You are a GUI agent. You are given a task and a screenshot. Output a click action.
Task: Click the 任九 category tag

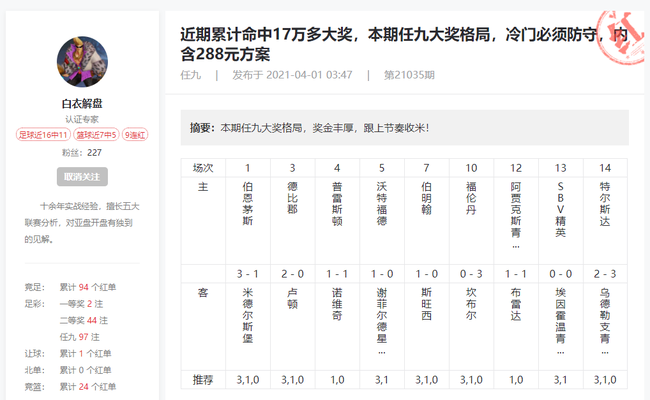click(x=191, y=75)
